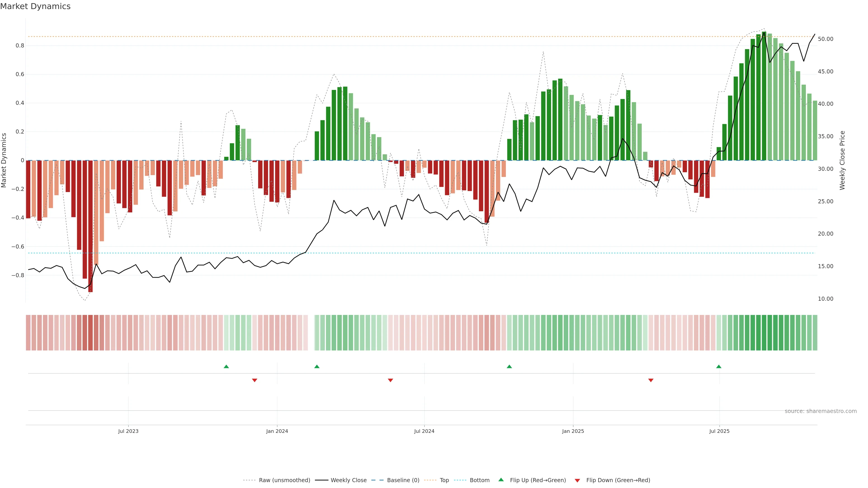The width and height of the screenshot is (868, 488).
Task: Click the Jan 2025 x-axis label
Action: pyautogui.click(x=573, y=431)
